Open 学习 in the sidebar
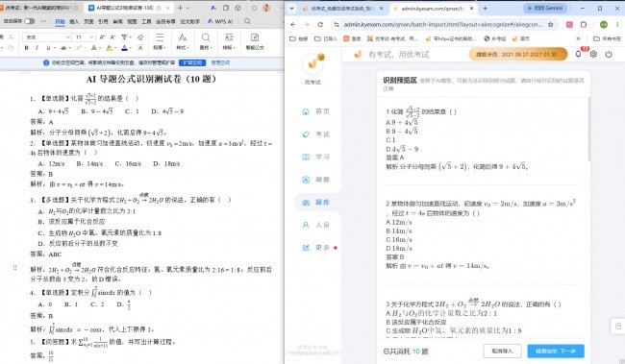 pyautogui.click(x=316, y=157)
